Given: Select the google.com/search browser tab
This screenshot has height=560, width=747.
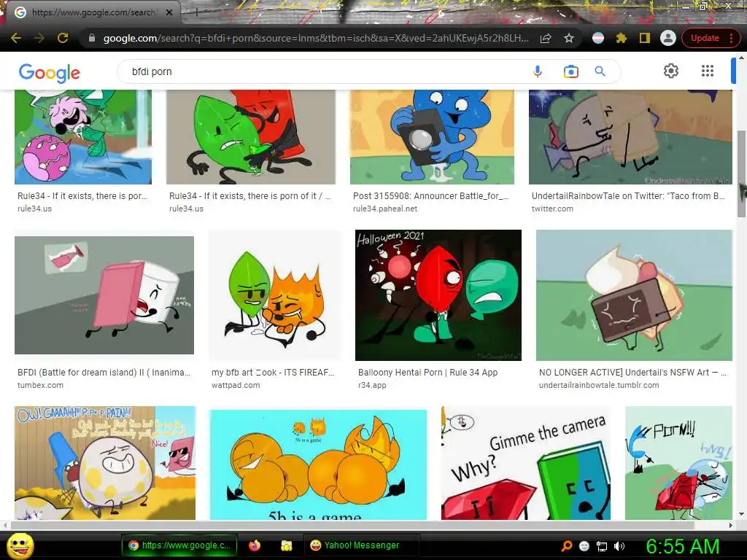Looking at the screenshot, I should click(93, 12).
